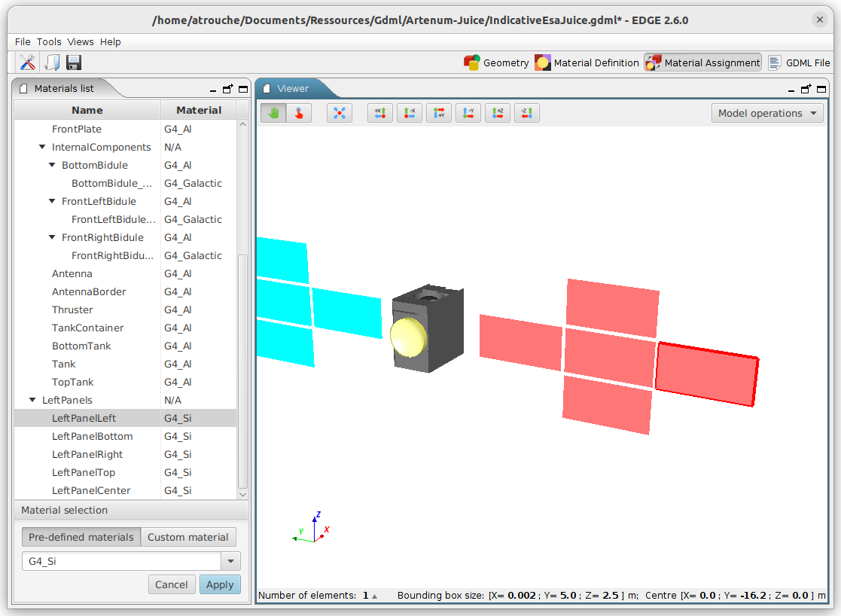The image size is (841, 616).
Task: Orient the view along the +Z axis
Action: (497, 112)
